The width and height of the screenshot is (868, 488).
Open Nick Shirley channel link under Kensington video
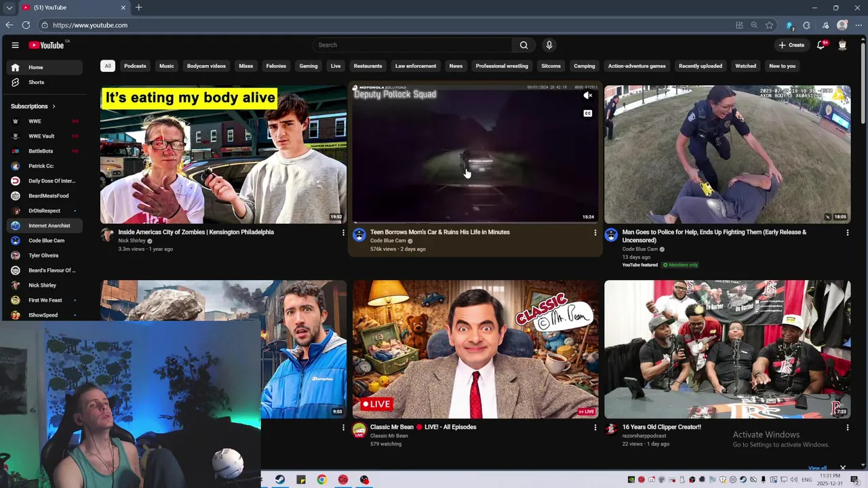pyautogui.click(x=132, y=241)
